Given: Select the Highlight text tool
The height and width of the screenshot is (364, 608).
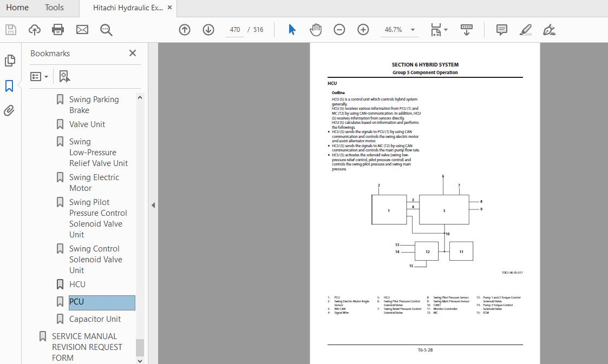Looking at the screenshot, I should (x=525, y=30).
